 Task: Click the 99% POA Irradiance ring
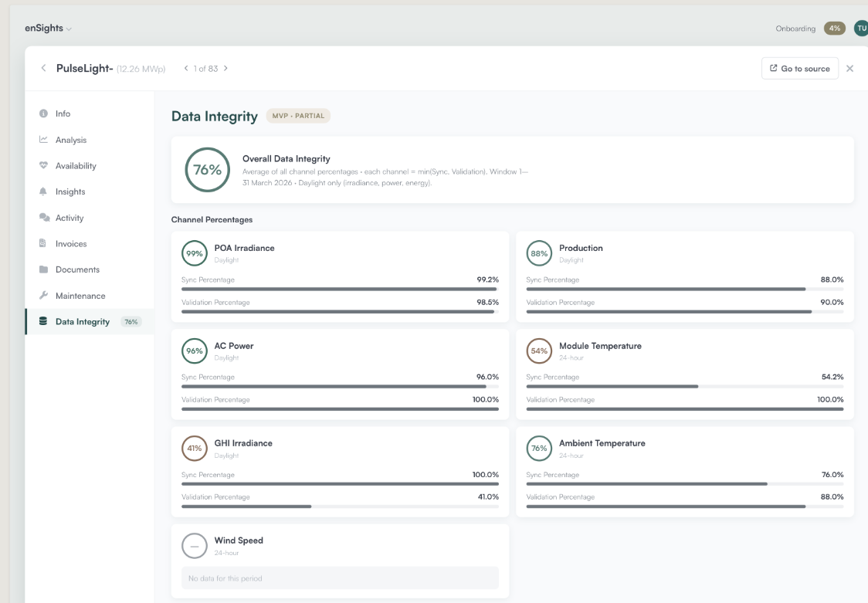[195, 253]
